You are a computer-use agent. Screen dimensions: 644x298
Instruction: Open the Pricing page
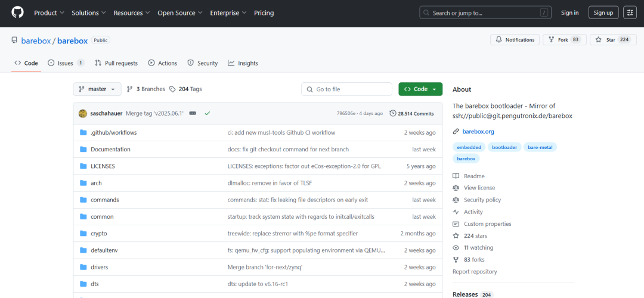pos(264,13)
